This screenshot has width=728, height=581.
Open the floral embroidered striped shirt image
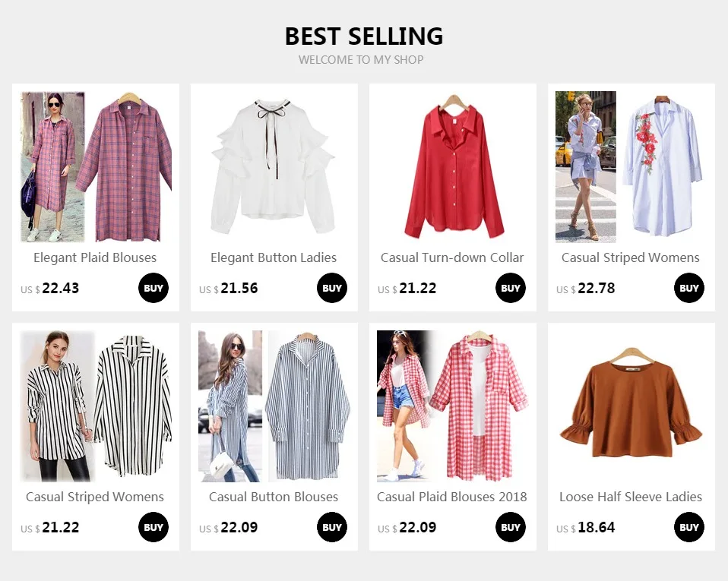[x=631, y=167]
